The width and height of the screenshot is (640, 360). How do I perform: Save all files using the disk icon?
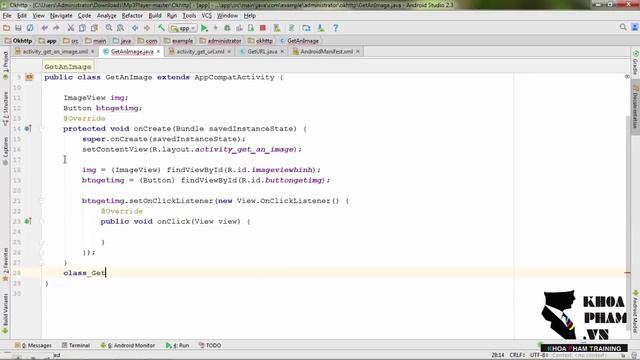tap(18, 28)
